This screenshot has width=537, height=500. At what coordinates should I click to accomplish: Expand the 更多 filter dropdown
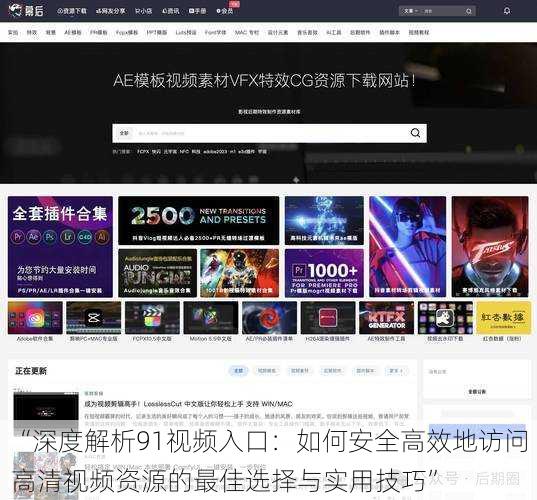(396, 371)
